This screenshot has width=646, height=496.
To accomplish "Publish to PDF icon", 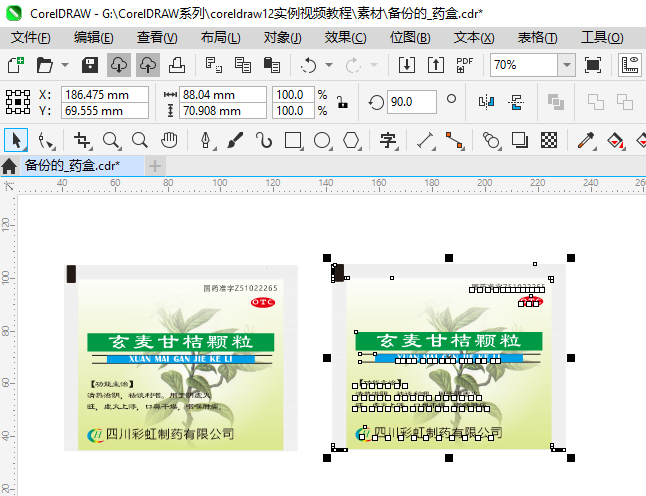I will [464, 65].
